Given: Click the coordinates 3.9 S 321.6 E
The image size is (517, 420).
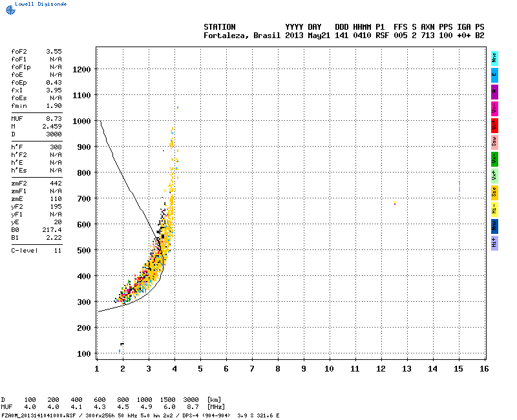Looking at the screenshot, I should [258, 415].
